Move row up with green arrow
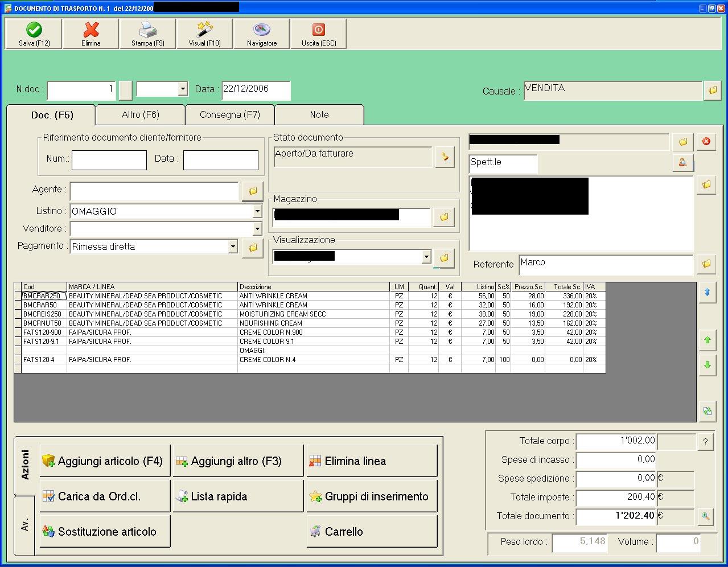The height and width of the screenshot is (567, 728). click(707, 340)
